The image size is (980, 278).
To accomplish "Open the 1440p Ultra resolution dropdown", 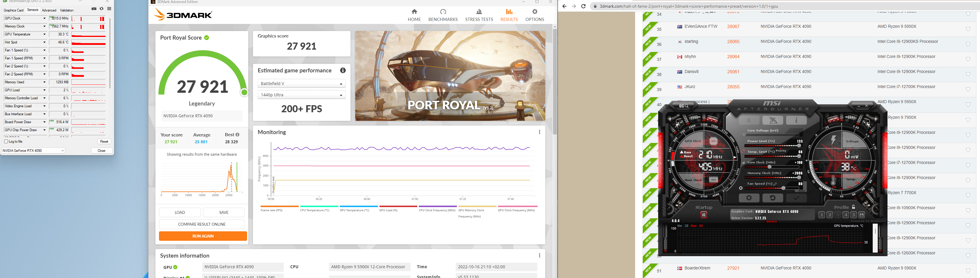I will (x=301, y=95).
